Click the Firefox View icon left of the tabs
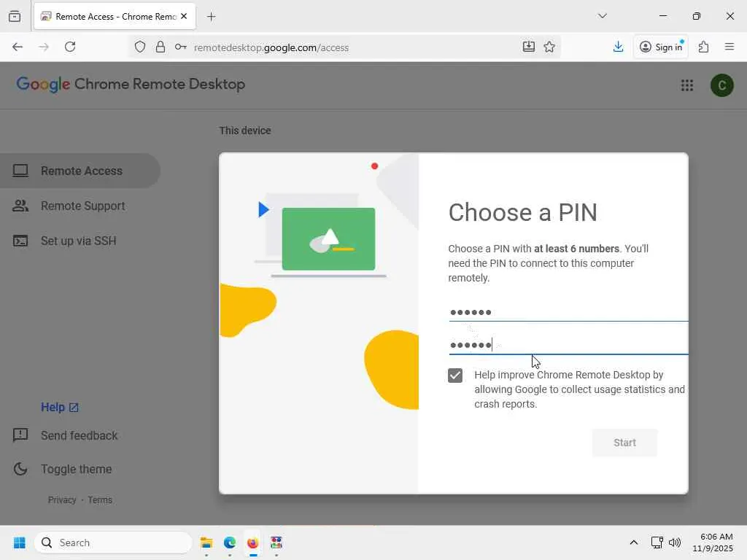This screenshot has width=747, height=560. pyautogui.click(x=15, y=16)
